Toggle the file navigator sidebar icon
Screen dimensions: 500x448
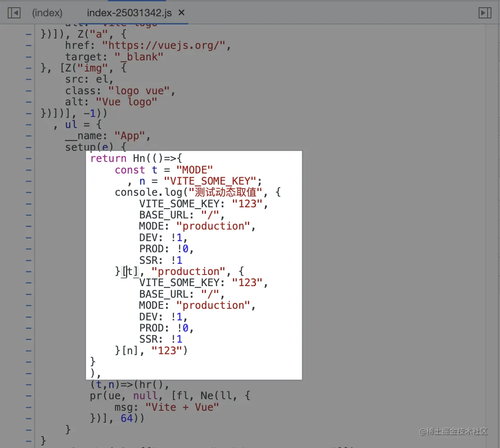pos(14,13)
